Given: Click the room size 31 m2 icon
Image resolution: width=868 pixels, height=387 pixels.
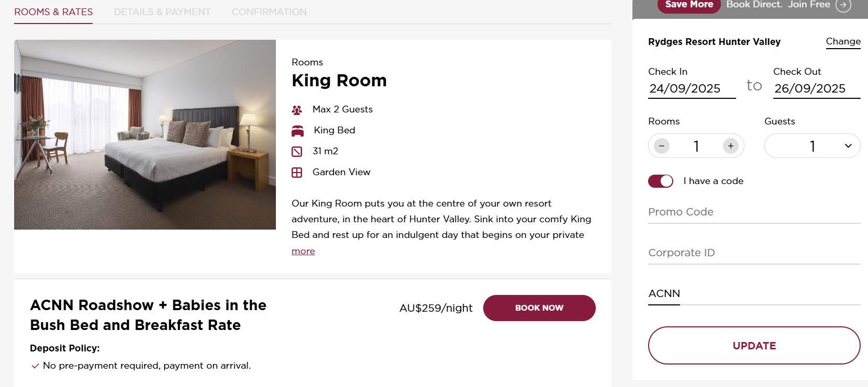Looking at the screenshot, I should pos(297,152).
